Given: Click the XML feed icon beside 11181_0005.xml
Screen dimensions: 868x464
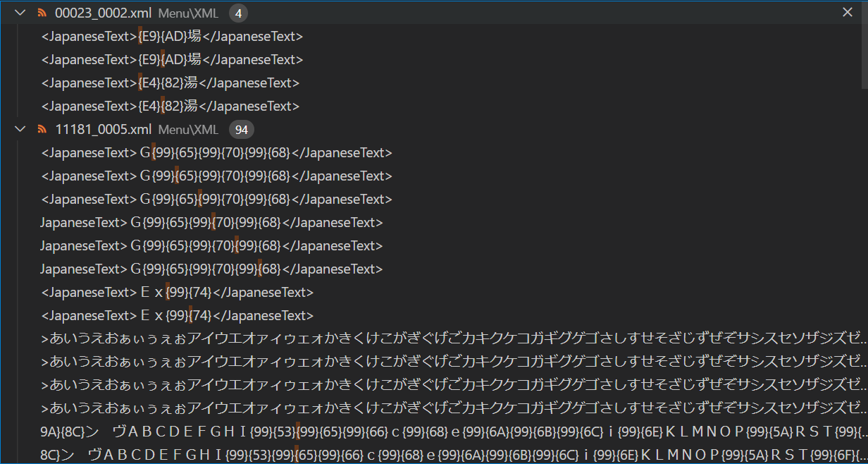Looking at the screenshot, I should pyautogui.click(x=42, y=129).
